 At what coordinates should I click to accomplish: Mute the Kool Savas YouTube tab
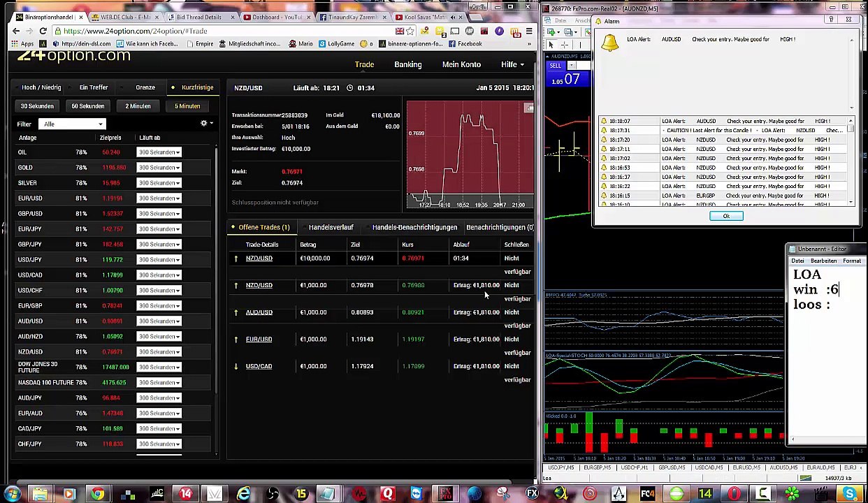pyautogui.click(x=454, y=17)
